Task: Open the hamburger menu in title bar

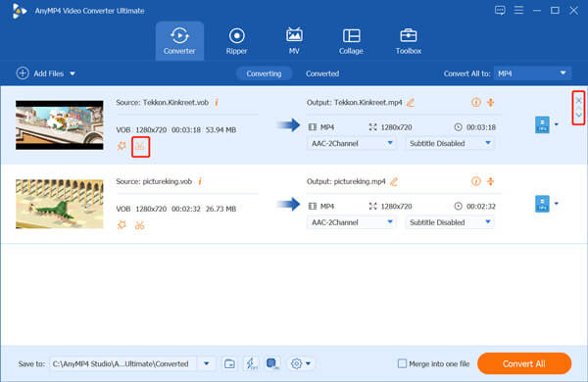Action: click(x=518, y=10)
